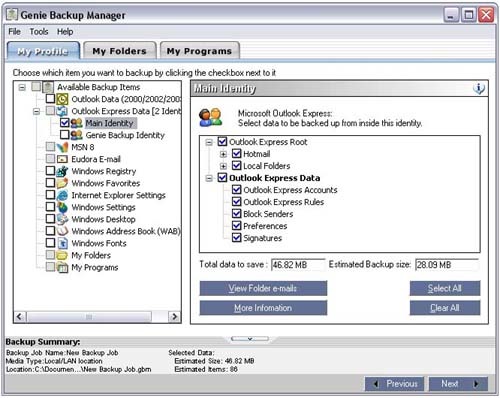Check the Genie Backup Identity checkbox

[65, 135]
